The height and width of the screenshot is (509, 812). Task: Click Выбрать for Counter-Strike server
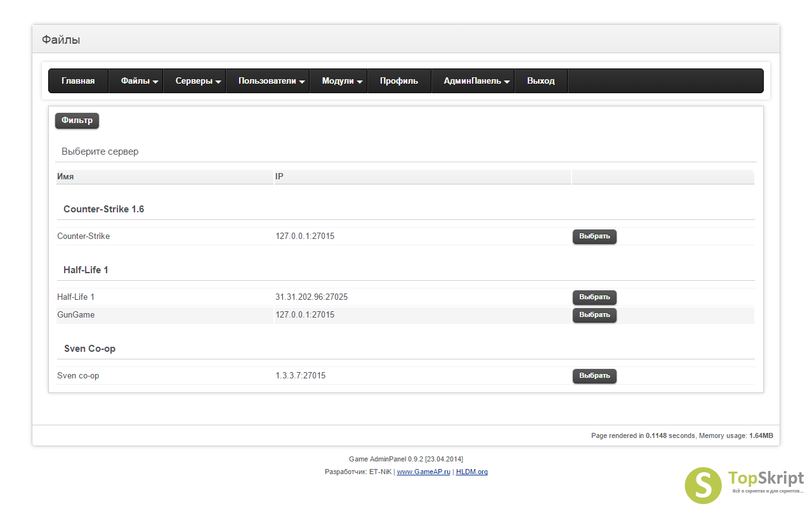click(x=594, y=236)
